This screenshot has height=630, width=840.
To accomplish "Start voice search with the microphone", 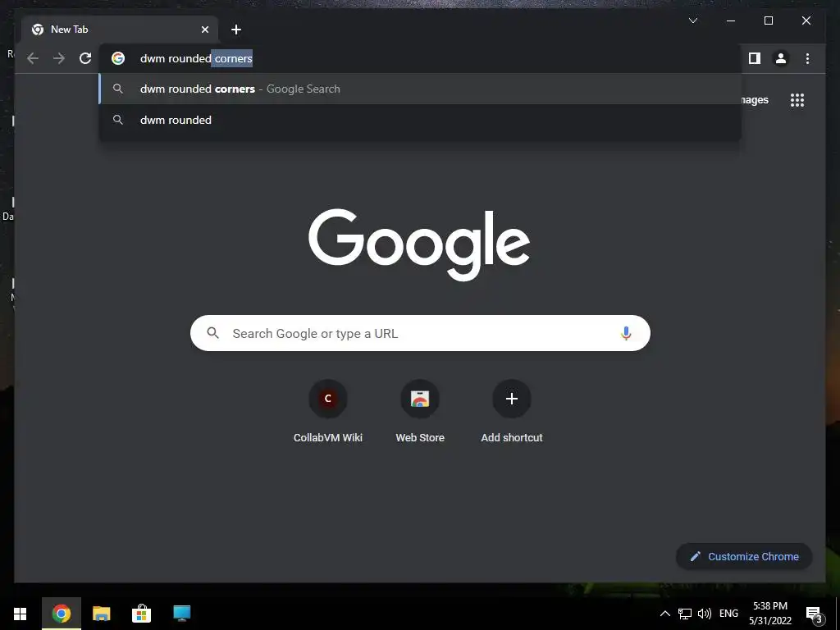I will (x=626, y=333).
